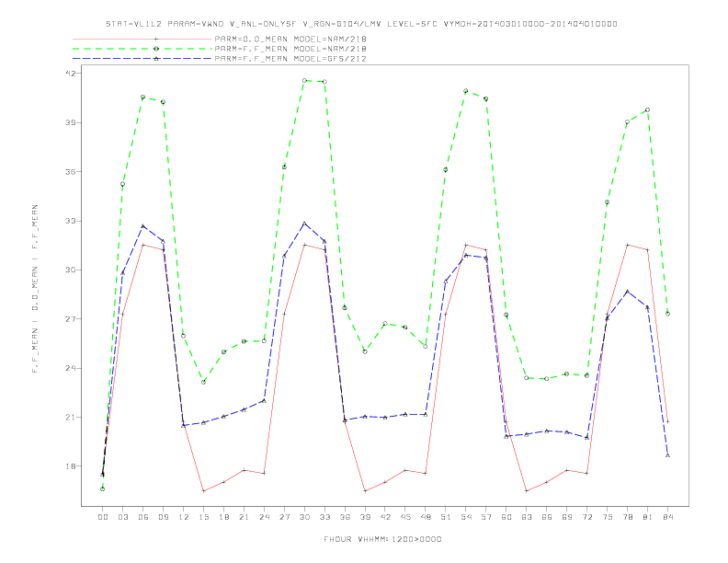Click x-axis tick label 27
728x563 pixels.
coord(284,517)
